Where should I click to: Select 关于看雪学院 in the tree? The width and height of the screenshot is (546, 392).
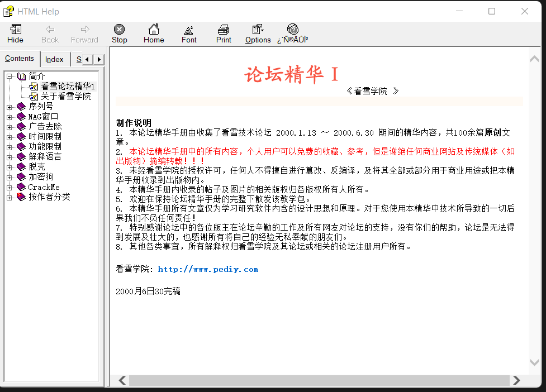(66, 97)
